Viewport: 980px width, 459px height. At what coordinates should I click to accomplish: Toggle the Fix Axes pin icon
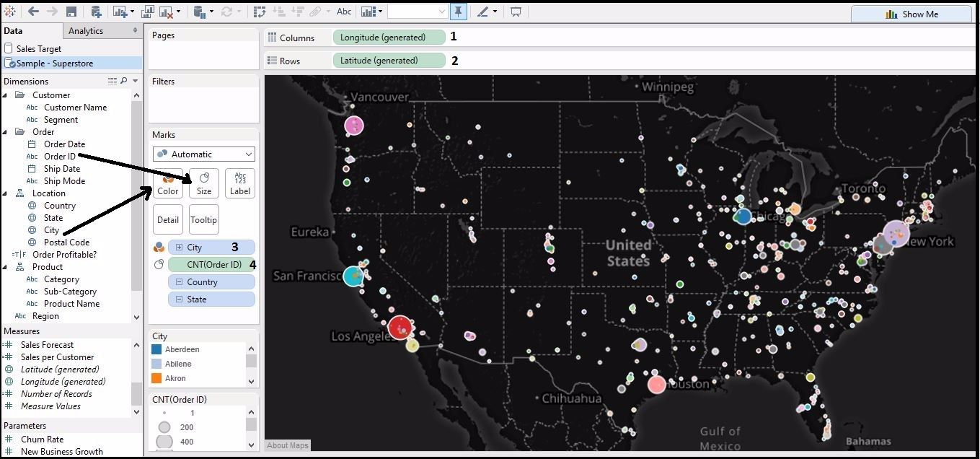pyautogui.click(x=458, y=12)
